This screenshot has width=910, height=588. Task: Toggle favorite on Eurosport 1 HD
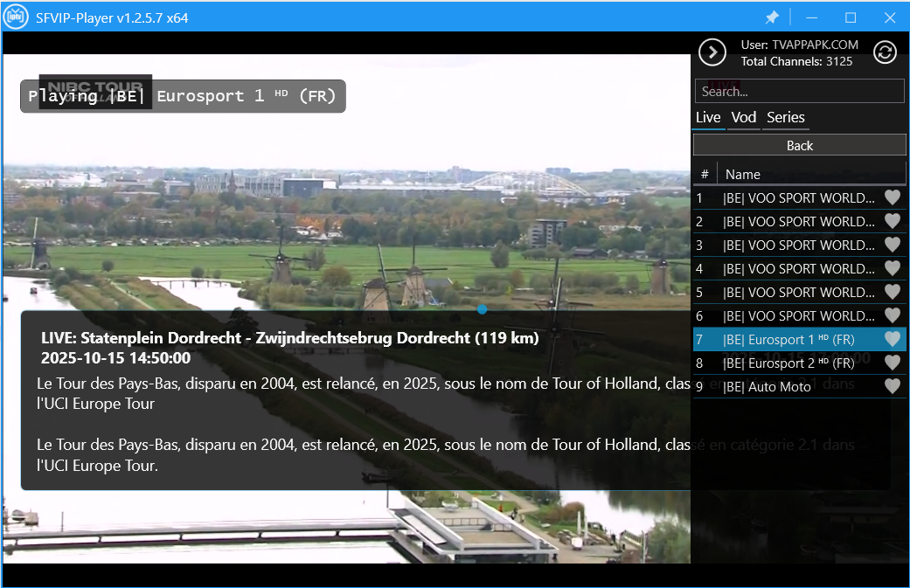(x=892, y=339)
